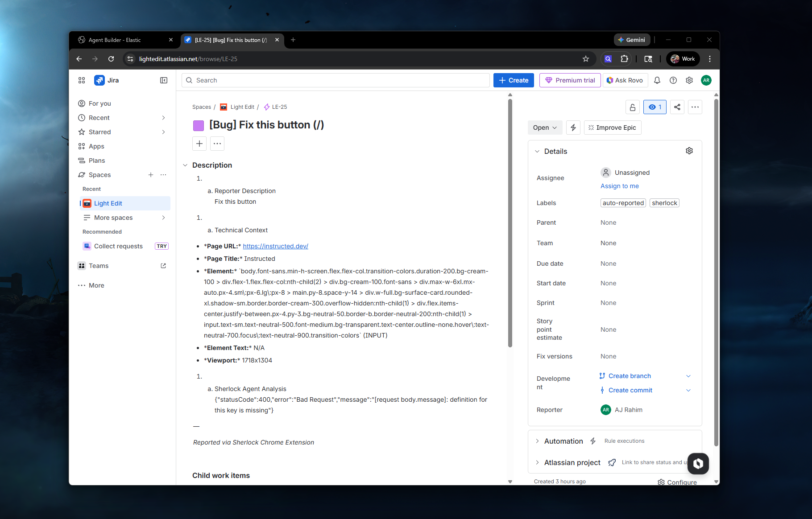Image resolution: width=812 pixels, height=519 pixels.
Task: Click the description panel scrollbar
Action: pyautogui.click(x=510, y=223)
